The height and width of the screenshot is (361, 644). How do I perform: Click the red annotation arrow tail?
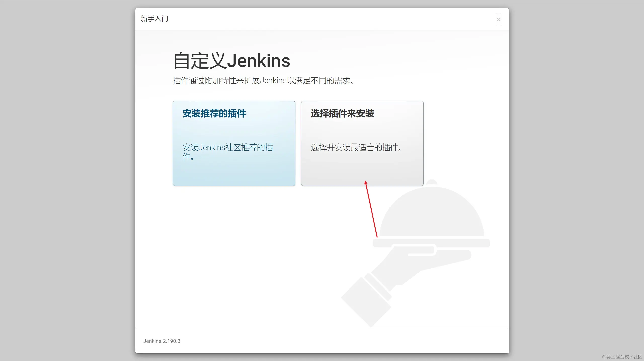[377, 236]
